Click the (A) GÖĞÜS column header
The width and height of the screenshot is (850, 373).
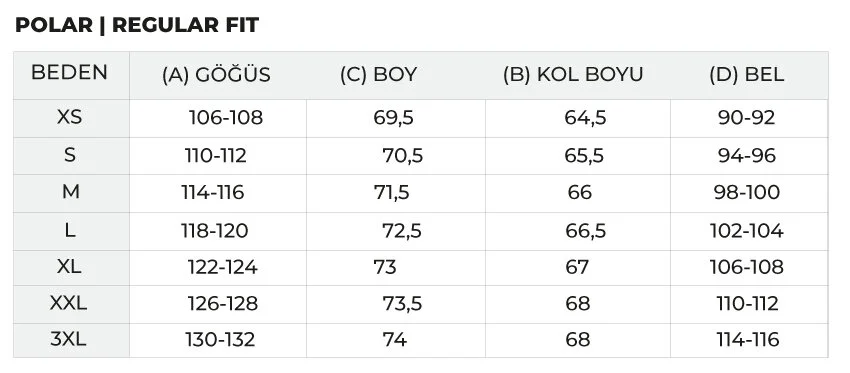(x=216, y=75)
